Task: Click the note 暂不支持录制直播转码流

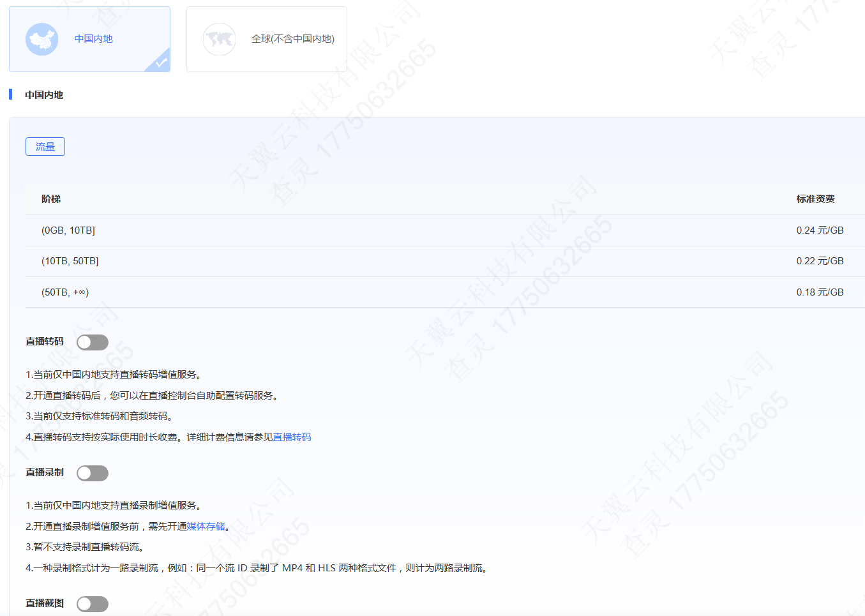Action: click(85, 547)
